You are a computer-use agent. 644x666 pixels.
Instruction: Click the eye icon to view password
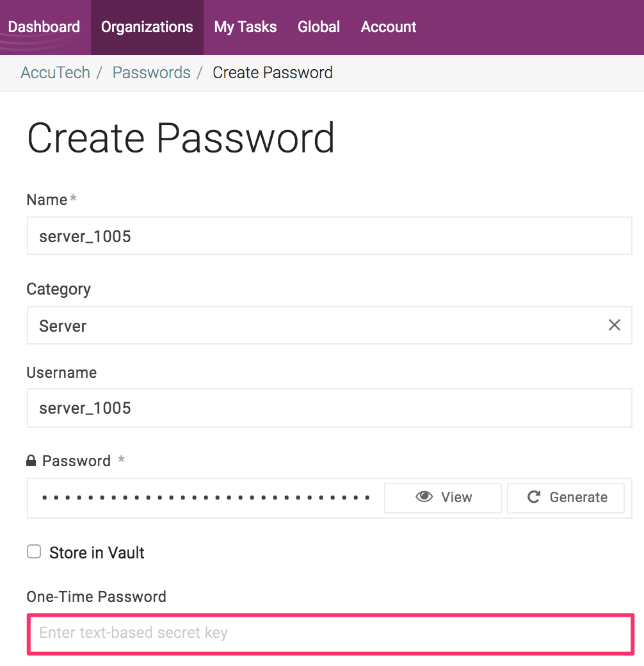424,497
